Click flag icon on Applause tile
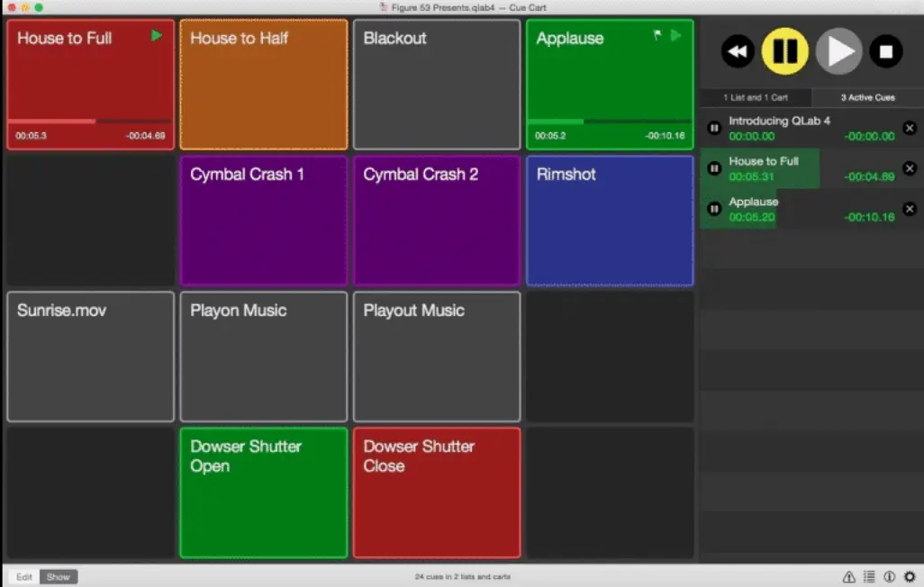The height and width of the screenshot is (587, 924). coord(657,35)
